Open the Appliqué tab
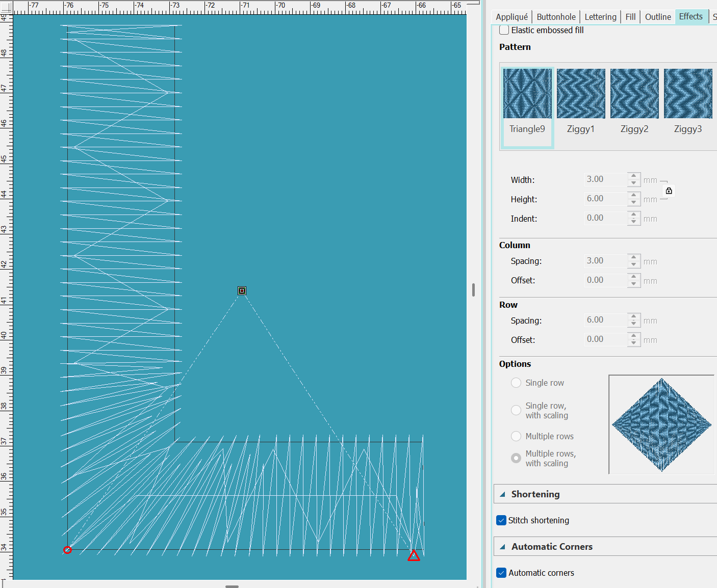This screenshot has height=588, width=717. [x=512, y=17]
